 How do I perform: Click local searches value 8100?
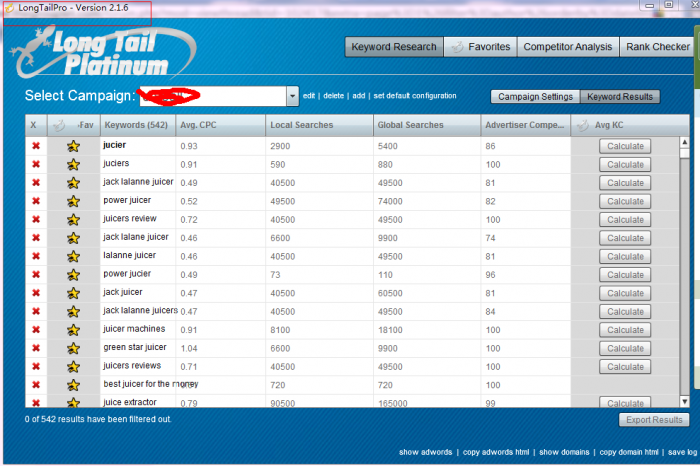pyautogui.click(x=280, y=330)
